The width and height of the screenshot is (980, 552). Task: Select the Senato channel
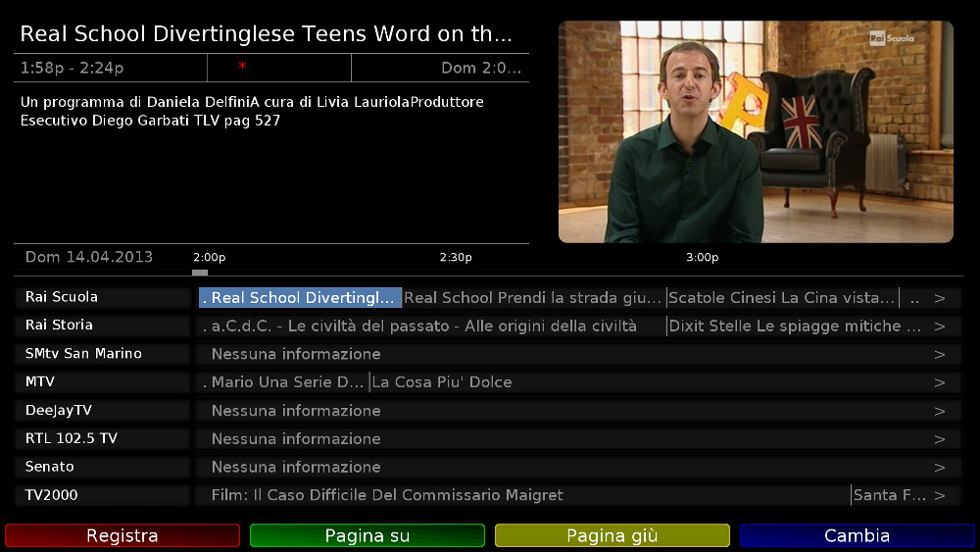click(103, 467)
